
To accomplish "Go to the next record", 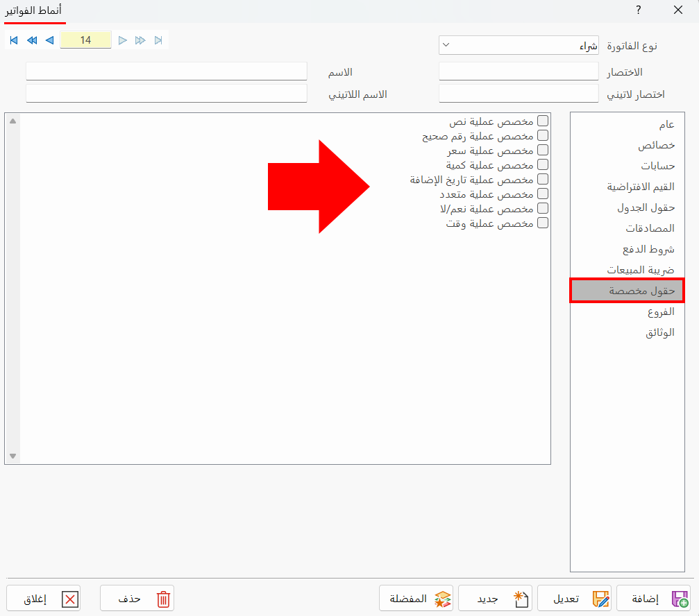I will coord(123,40).
